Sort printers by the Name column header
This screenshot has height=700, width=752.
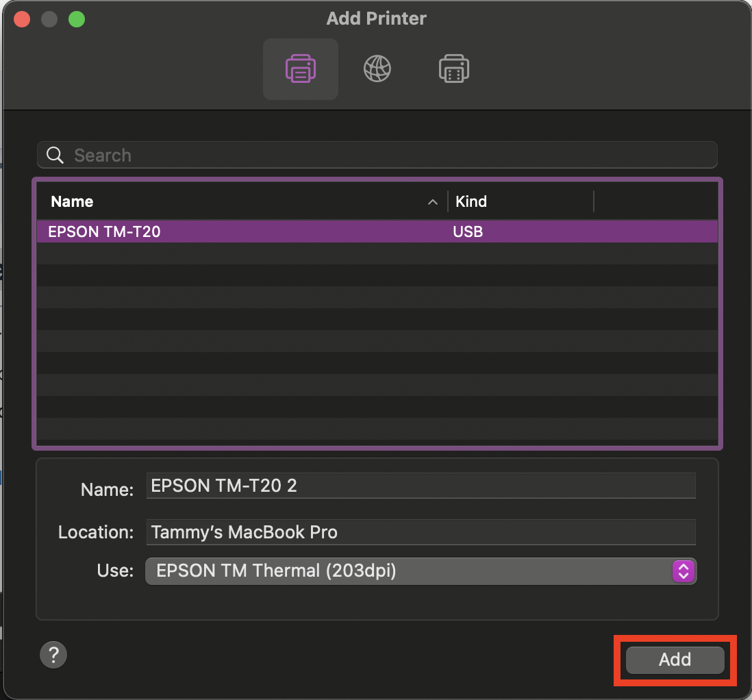coord(72,201)
